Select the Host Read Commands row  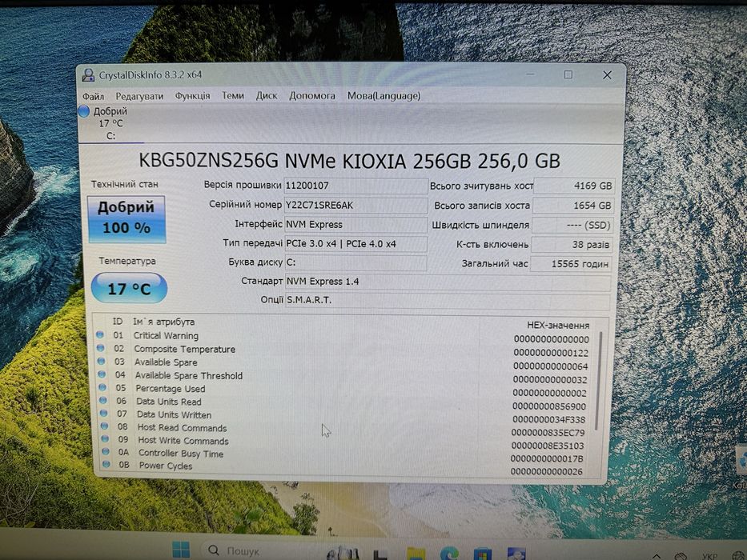[x=343, y=429]
